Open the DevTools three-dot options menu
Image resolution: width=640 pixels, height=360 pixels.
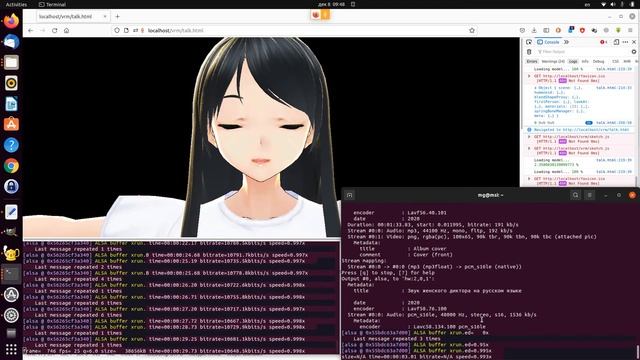coord(625,42)
